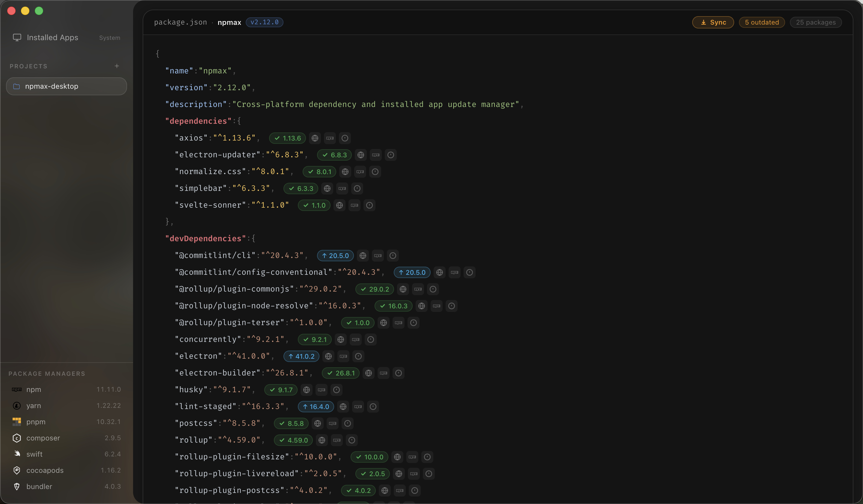Screen dimensions: 863x504
Task: Click the blue 41.0.2 upgrade badge for electron
Action: (x=301, y=356)
